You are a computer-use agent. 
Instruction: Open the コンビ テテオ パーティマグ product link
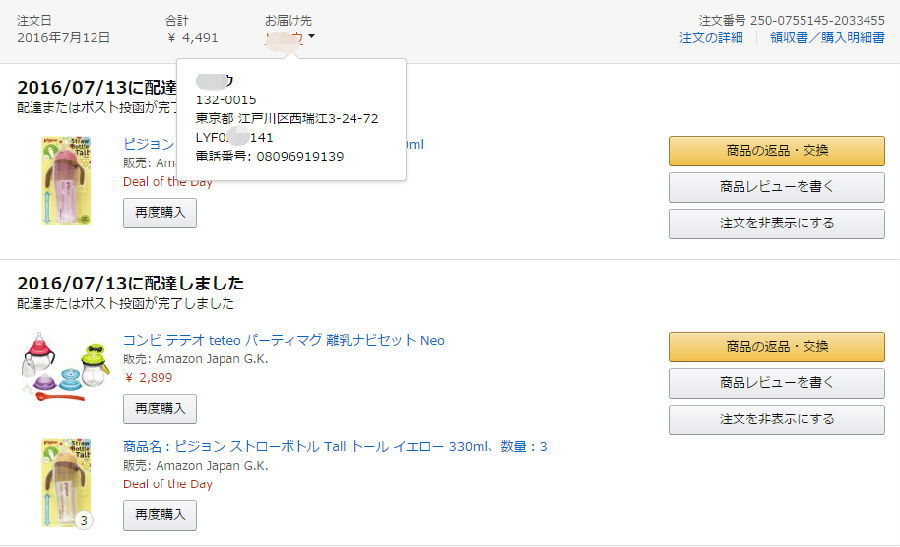284,341
